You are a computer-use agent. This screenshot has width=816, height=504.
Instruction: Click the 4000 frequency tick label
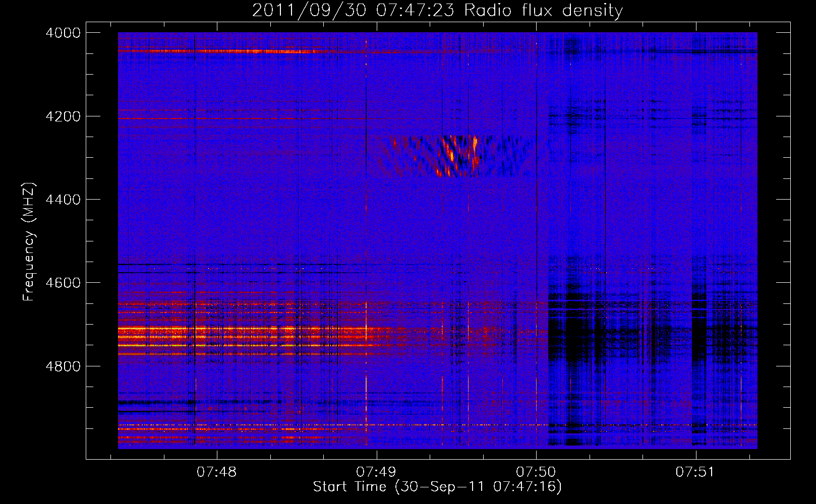63,33
